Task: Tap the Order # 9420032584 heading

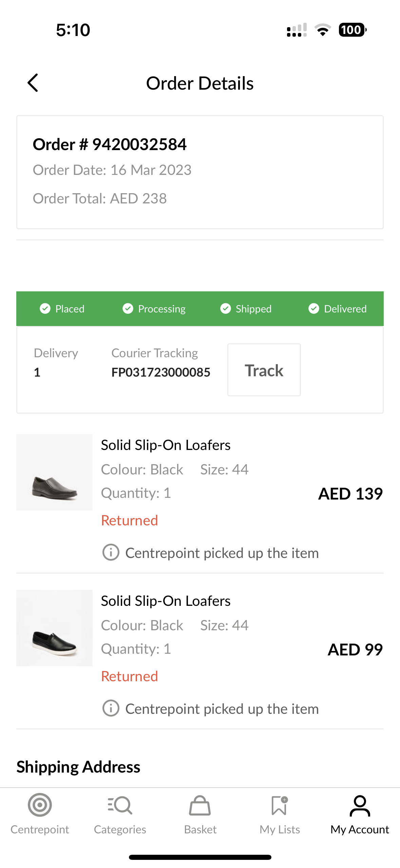Action: (110, 144)
